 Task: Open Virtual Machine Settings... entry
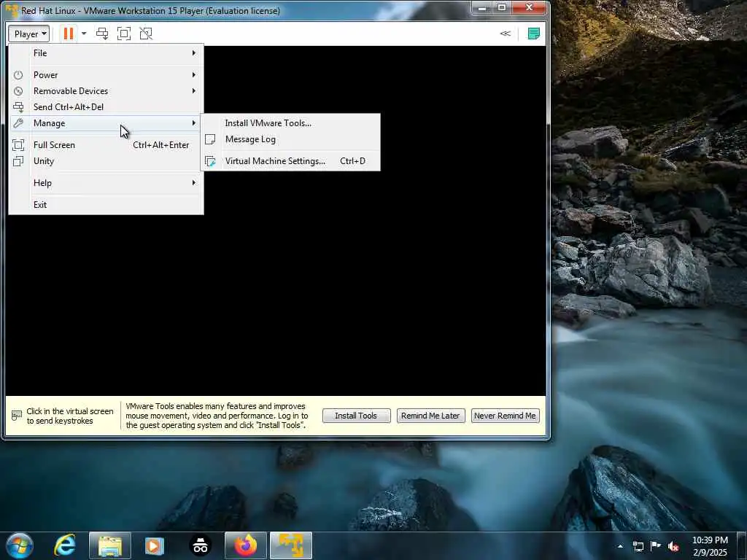pos(290,161)
